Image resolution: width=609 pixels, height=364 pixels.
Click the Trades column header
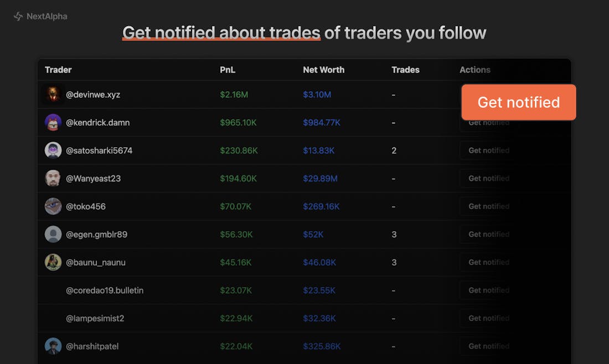point(405,70)
